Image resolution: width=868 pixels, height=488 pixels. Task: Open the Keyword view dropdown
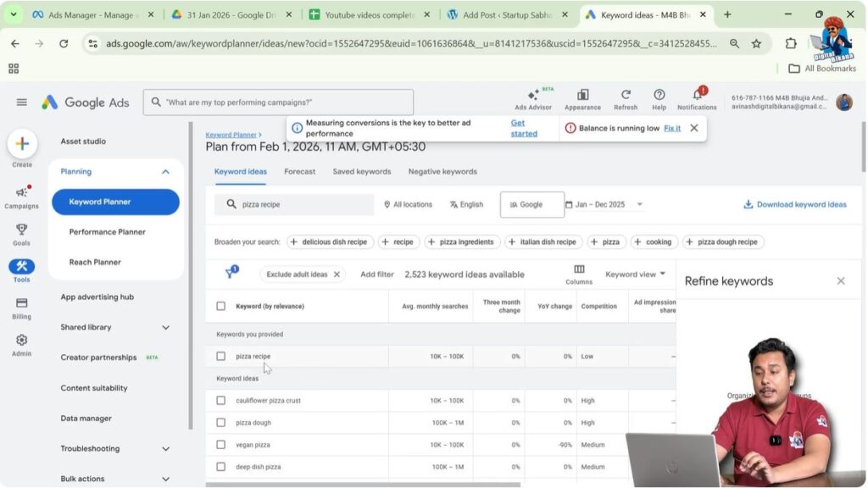pyautogui.click(x=634, y=274)
